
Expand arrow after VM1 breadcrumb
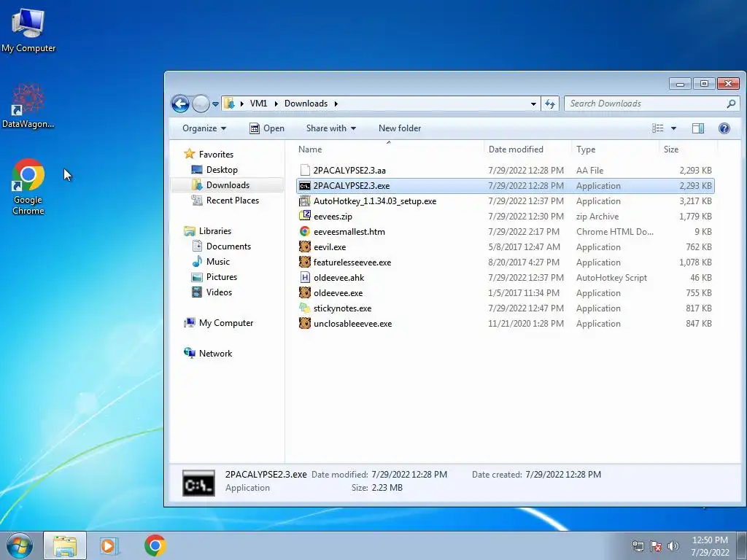(x=276, y=104)
